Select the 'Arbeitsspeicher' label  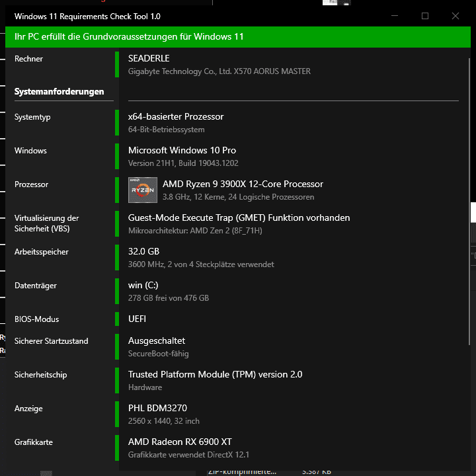tap(41, 252)
